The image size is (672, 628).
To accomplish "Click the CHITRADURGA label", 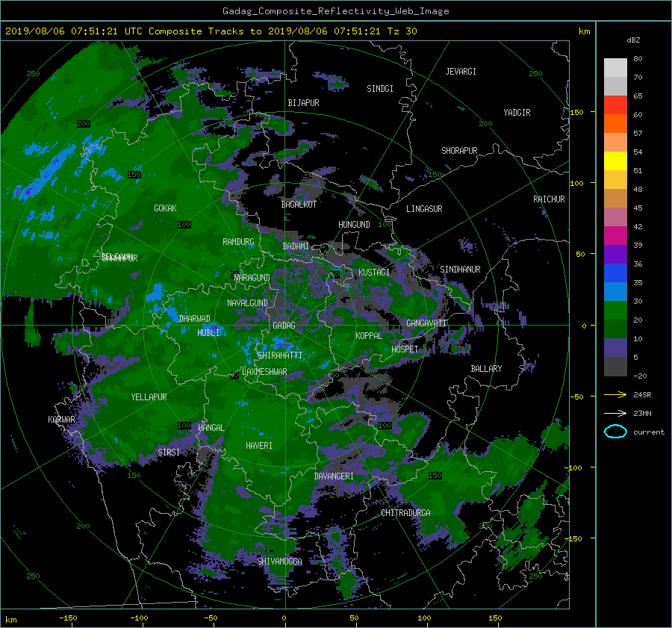I will point(405,513).
